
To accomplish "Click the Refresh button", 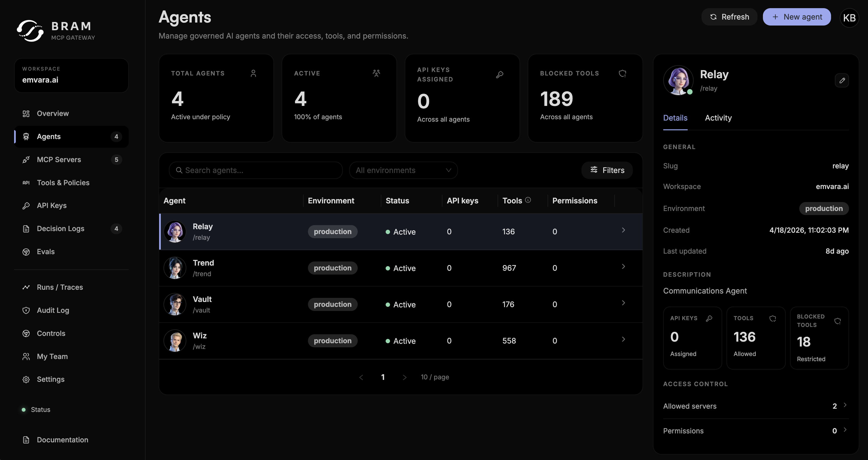I will click(x=729, y=17).
